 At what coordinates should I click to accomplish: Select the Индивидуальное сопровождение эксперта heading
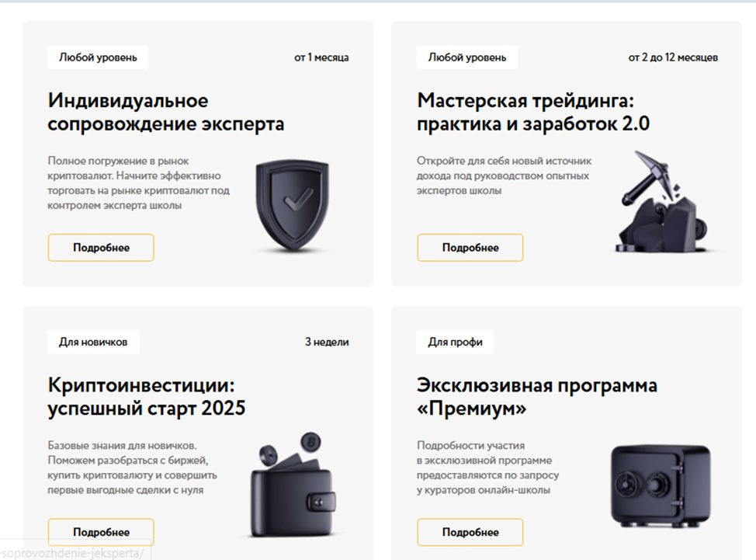pyautogui.click(x=166, y=112)
